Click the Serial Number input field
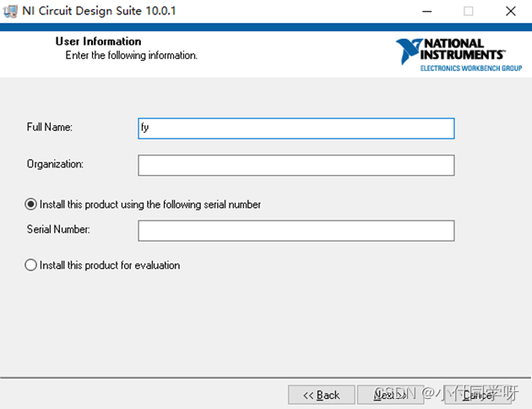 296,231
